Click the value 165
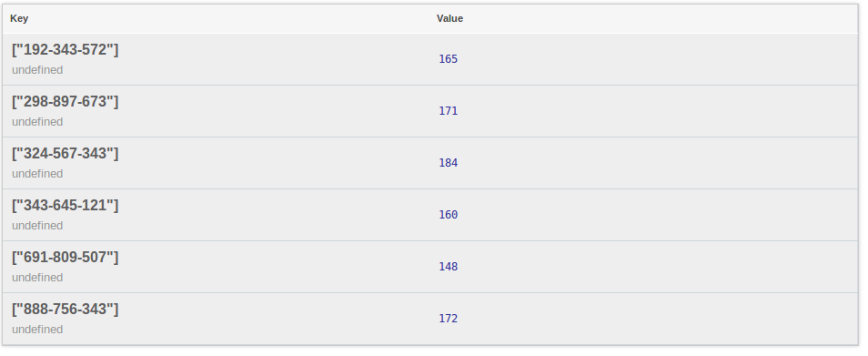 pos(449,59)
